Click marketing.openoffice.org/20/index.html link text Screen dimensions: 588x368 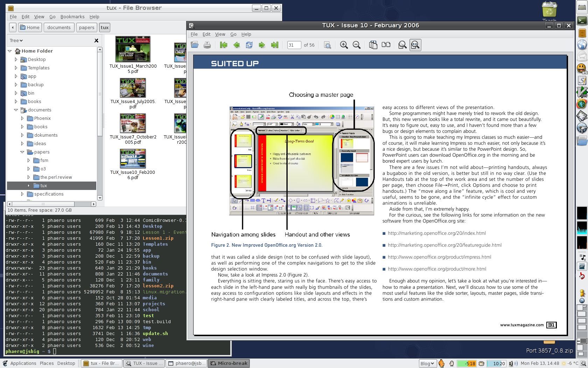pos(437,233)
